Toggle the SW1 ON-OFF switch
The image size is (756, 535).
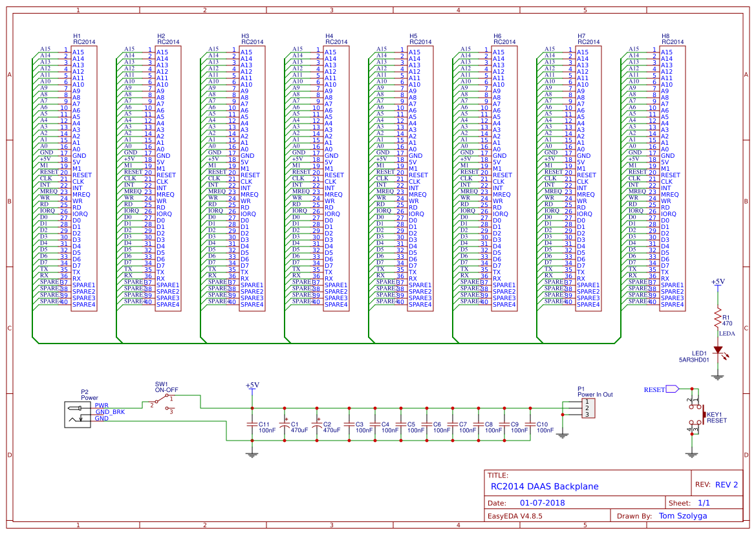(160, 397)
